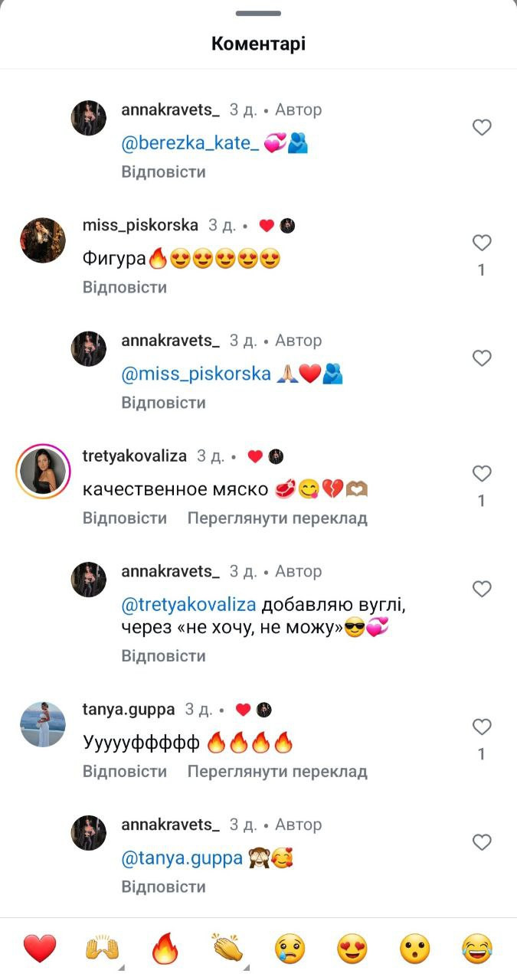Viewport: 517px width, 980px height.
Task: Like the Фигура comment by miss_piskorska
Action: pos(481,243)
